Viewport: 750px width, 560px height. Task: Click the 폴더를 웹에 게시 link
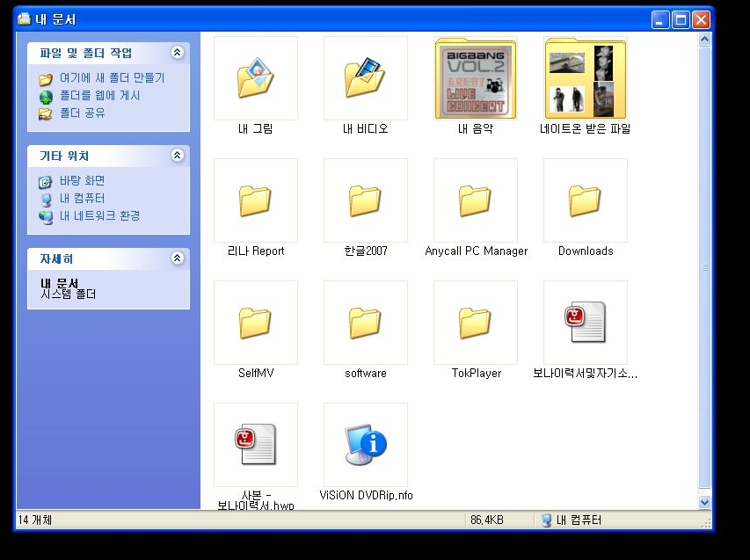99,96
